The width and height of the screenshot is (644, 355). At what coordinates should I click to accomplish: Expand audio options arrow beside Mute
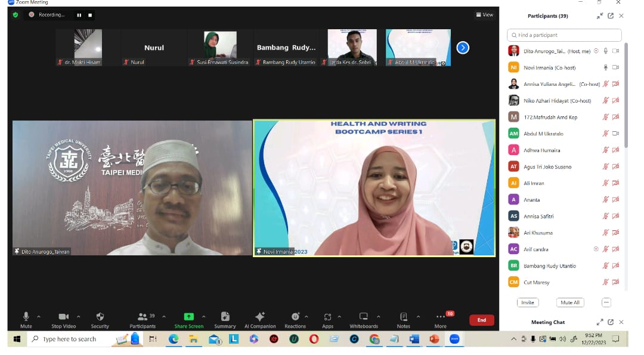click(39, 317)
